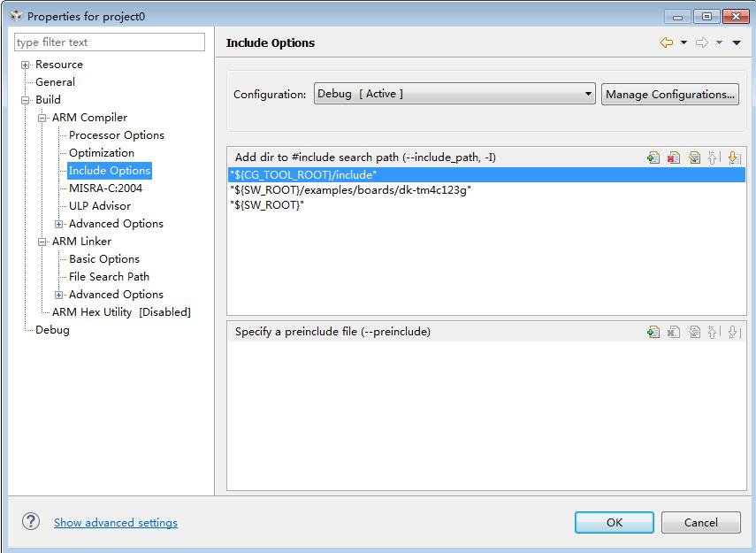This screenshot has height=553, width=756.
Task: Add a directory to the include search path
Action: tap(653, 157)
